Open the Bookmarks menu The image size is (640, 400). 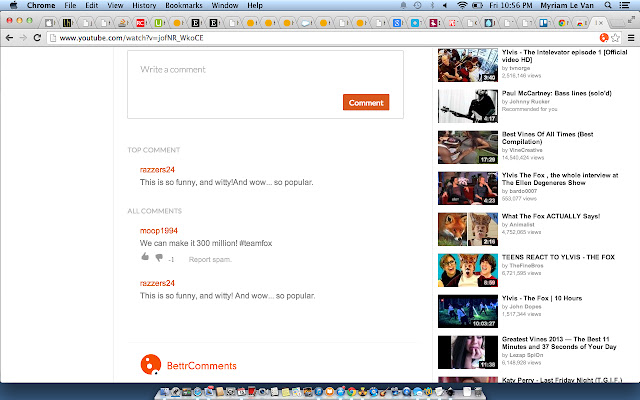coord(184,5)
